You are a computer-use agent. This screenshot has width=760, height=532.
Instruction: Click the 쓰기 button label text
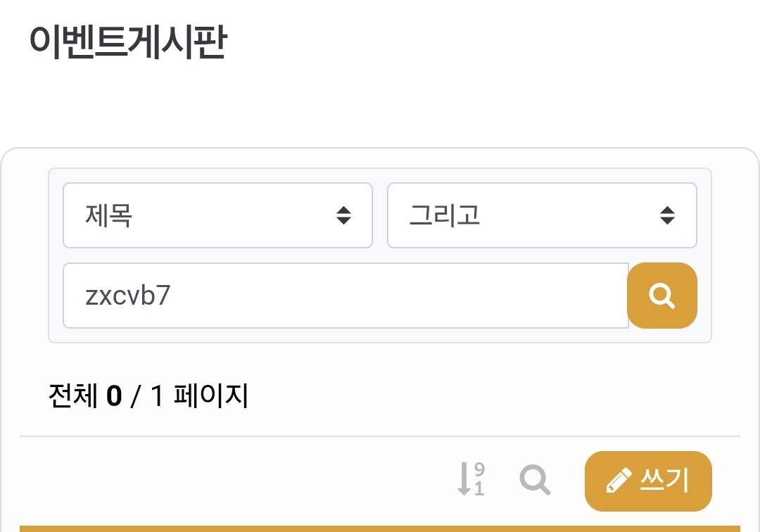click(664, 481)
